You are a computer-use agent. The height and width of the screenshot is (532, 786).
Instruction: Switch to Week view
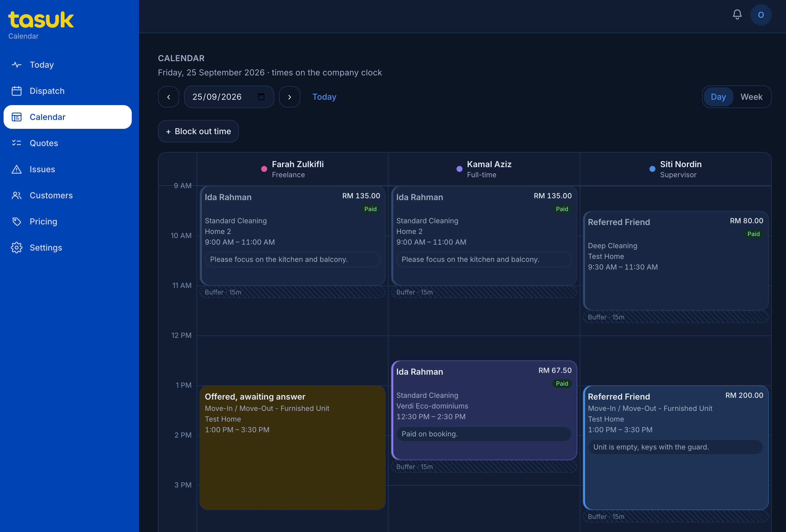click(751, 97)
